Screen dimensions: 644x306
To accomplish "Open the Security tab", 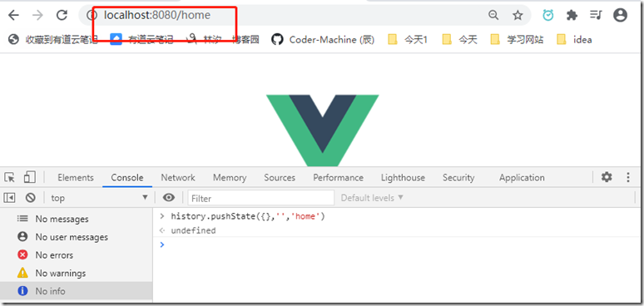I will (x=458, y=178).
